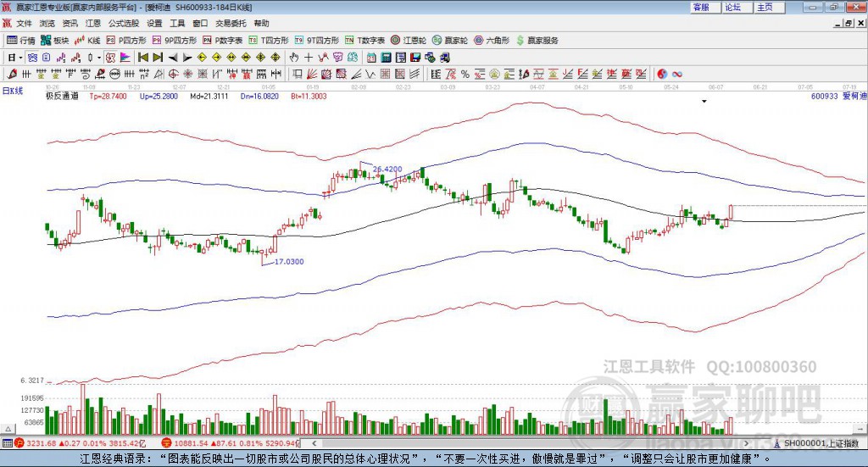868x467 pixels.
Task: Open the P数字表 tool
Action: point(223,41)
